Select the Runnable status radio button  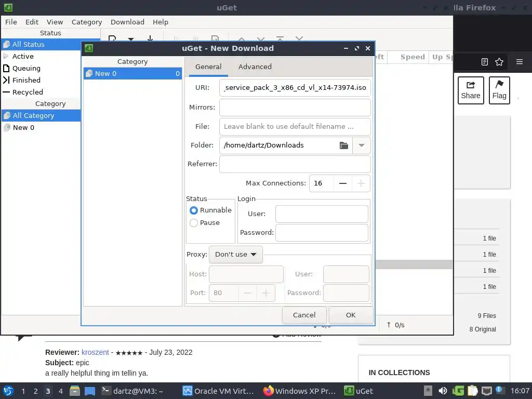tap(194, 210)
